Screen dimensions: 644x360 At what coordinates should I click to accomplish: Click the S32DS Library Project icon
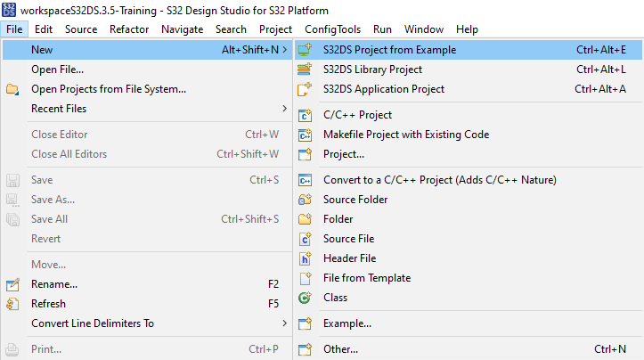pyautogui.click(x=305, y=70)
